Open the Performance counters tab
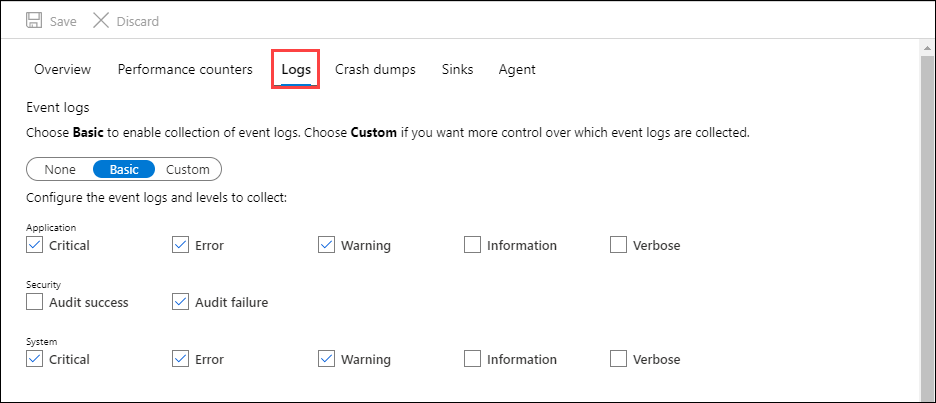Image resolution: width=936 pixels, height=403 pixels. pyautogui.click(x=185, y=69)
